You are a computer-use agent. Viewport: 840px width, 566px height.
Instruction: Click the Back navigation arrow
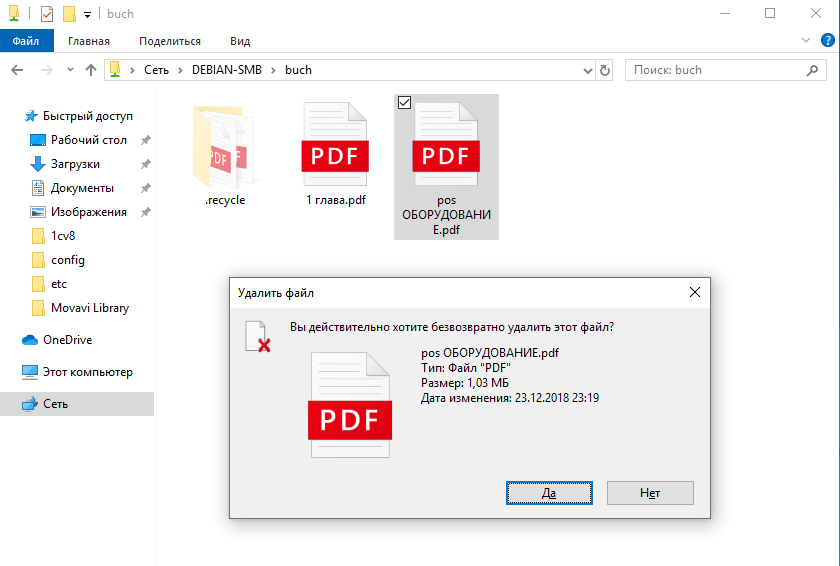[17, 70]
